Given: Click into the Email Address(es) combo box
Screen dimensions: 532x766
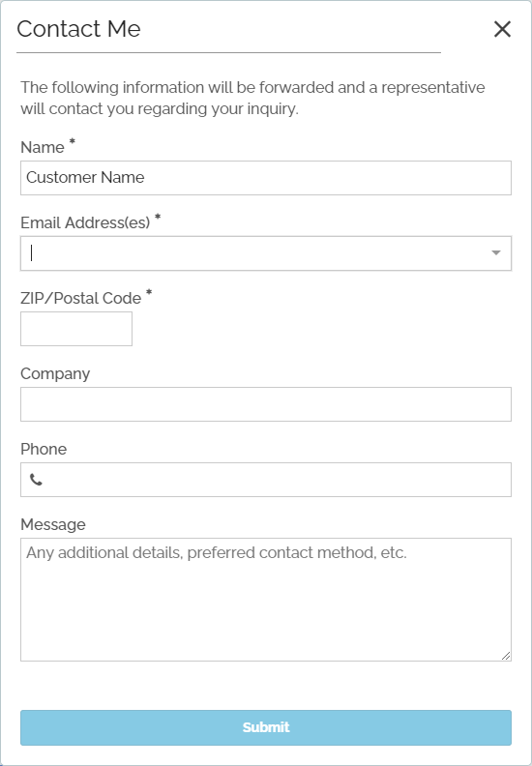Looking at the screenshot, I should click(266, 253).
